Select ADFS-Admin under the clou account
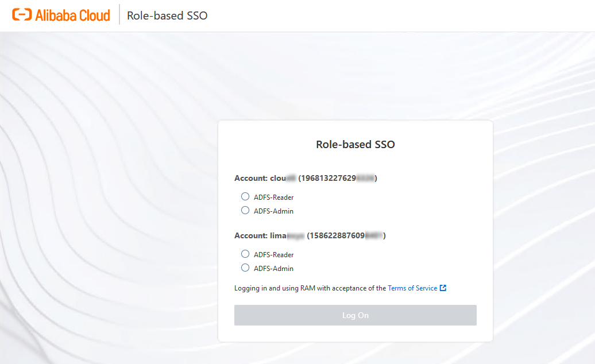The width and height of the screenshot is (595, 364). (x=245, y=210)
